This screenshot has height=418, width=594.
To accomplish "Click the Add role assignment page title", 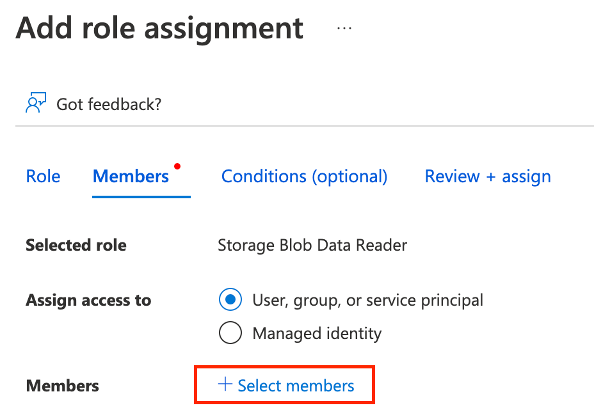I will point(159,29).
